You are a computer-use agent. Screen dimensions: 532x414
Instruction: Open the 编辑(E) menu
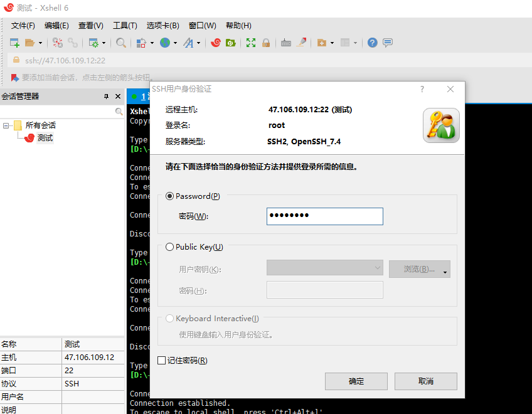tap(56, 26)
